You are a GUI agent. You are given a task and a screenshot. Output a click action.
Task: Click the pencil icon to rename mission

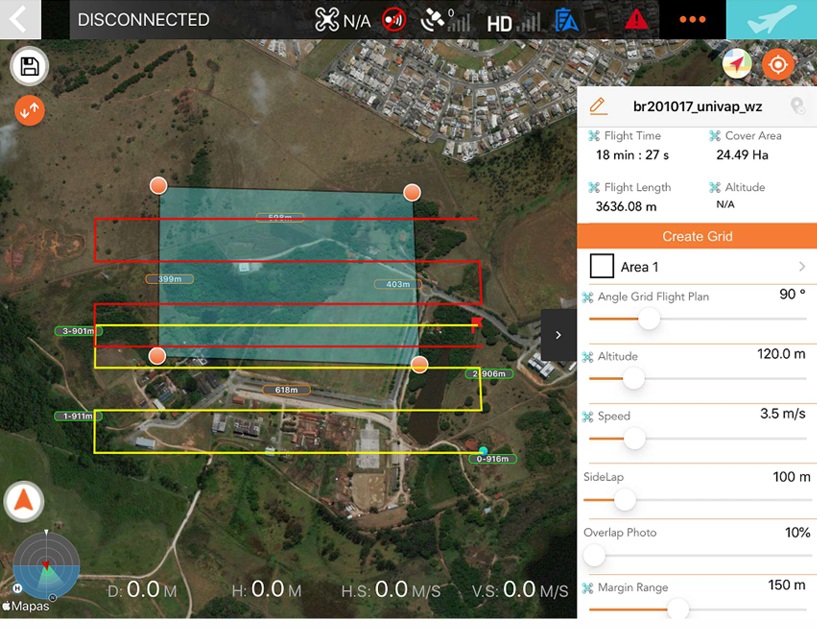[x=598, y=105]
